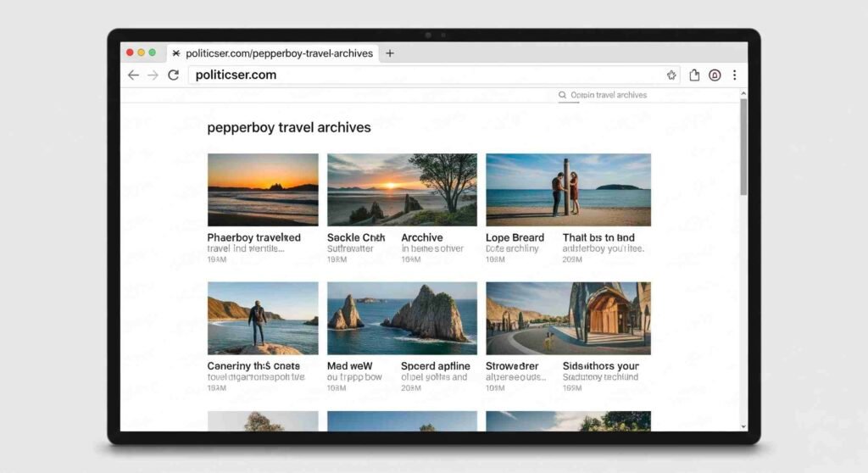This screenshot has width=868, height=473.
Task: Click the "Strowedrer" title link
Action: coord(512,366)
